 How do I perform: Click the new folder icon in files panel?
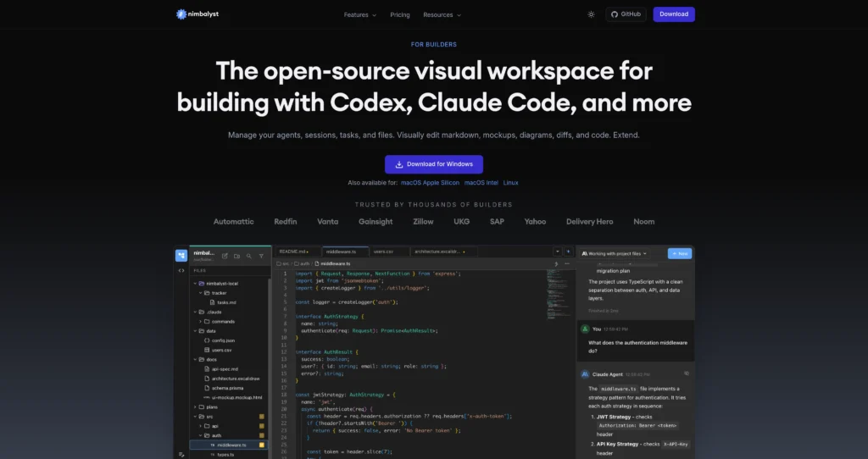[x=237, y=256]
